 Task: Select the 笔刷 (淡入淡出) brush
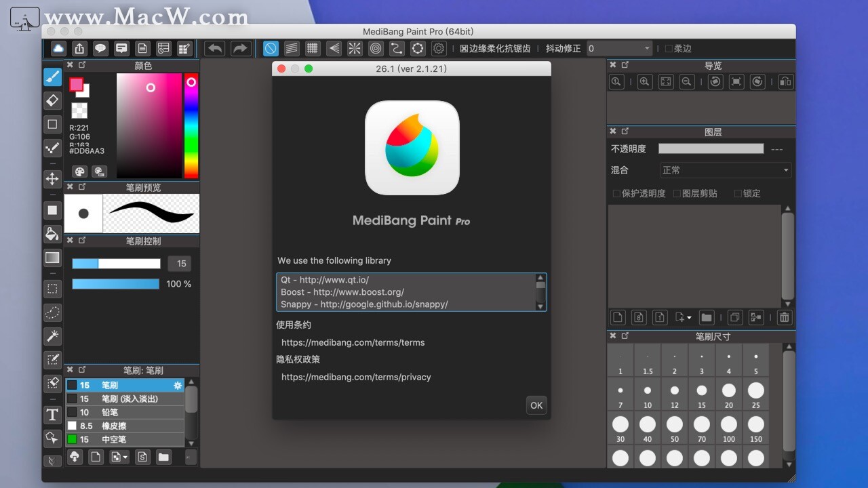pyautogui.click(x=124, y=399)
